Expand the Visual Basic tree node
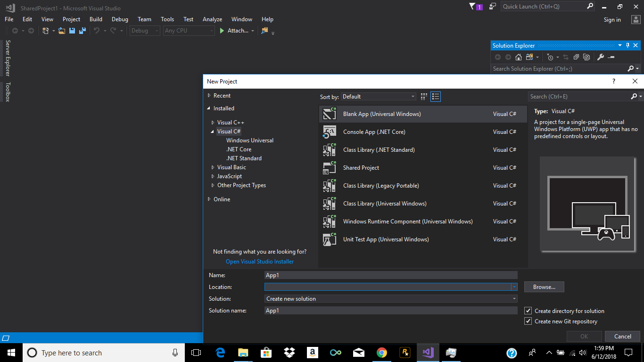 [x=213, y=167]
